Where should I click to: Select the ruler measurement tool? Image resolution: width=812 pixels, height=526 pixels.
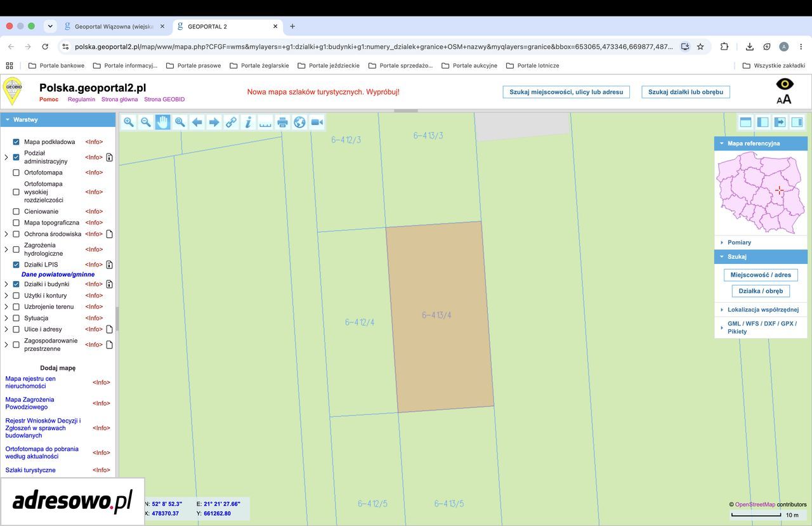[265, 122]
